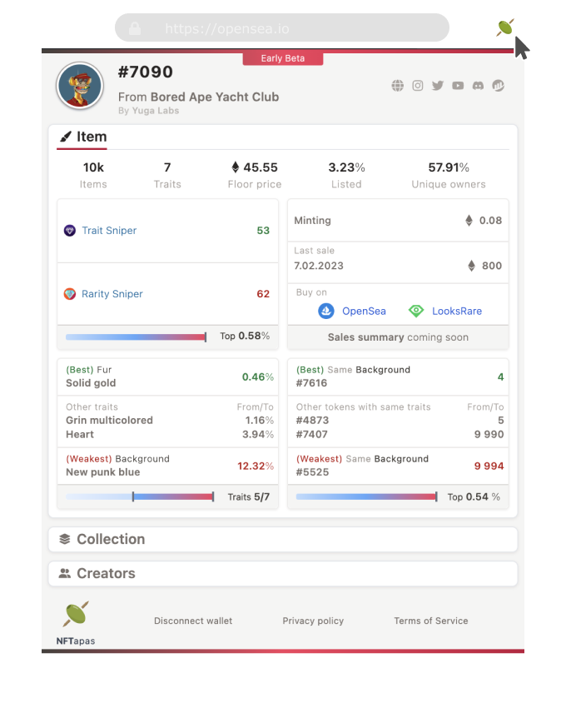Click the NFTapas footer logo
The image size is (566, 728).
click(76, 623)
